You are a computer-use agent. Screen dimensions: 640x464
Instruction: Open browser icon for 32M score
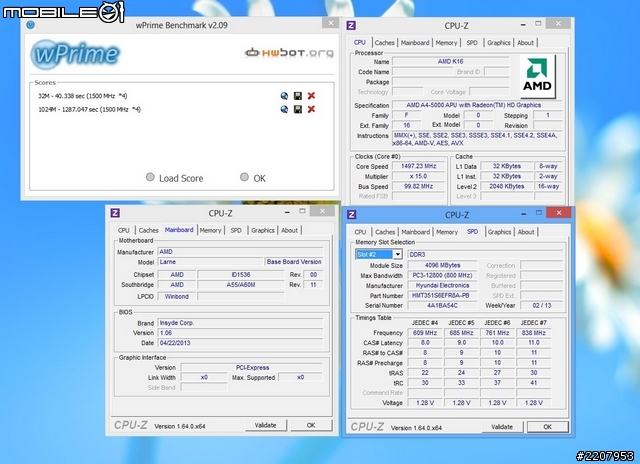click(284, 96)
